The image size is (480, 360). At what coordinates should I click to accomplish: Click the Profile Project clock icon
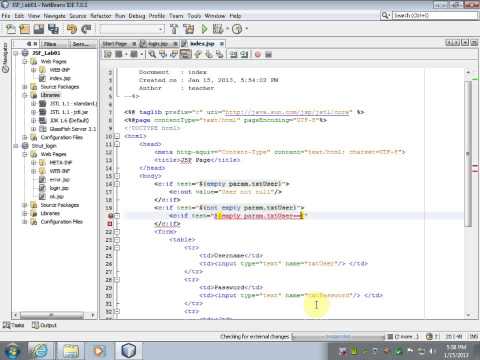click(x=237, y=29)
